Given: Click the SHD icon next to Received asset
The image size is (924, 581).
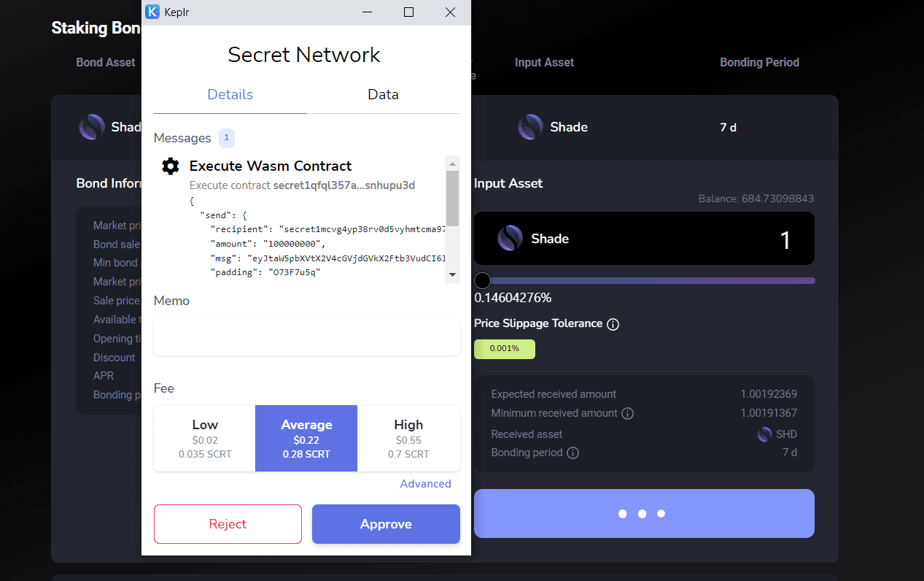Looking at the screenshot, I should pyautogui.click(x=765, y=434).
